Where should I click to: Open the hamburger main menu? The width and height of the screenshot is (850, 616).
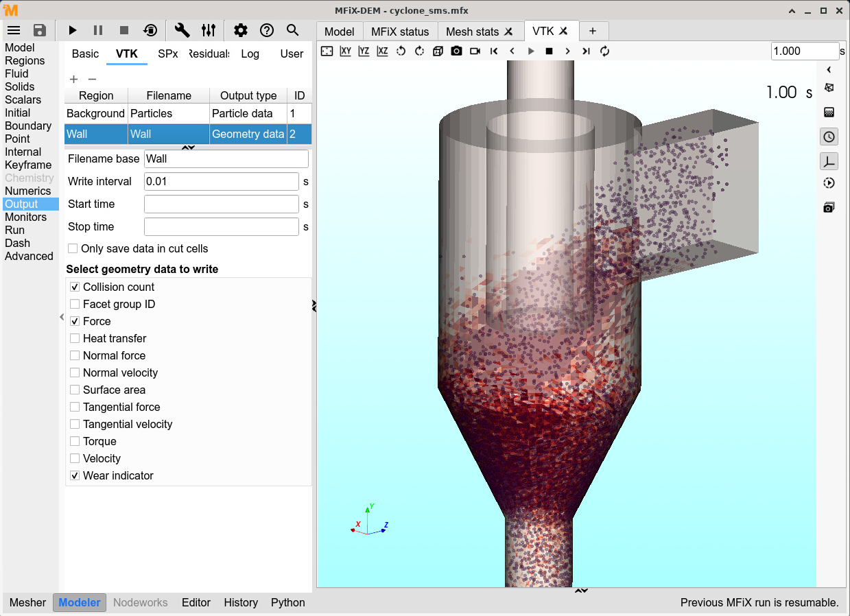pos(14,30)
